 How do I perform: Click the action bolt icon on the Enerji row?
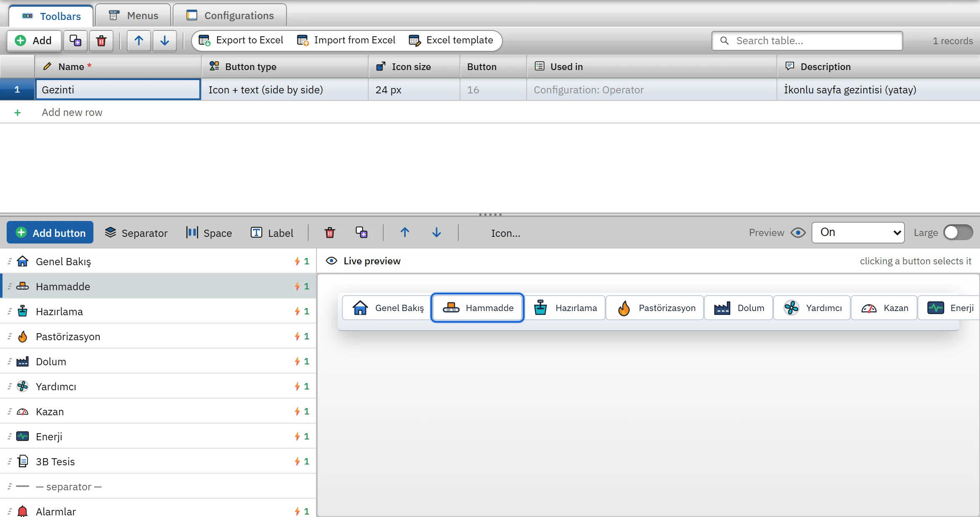pyautogui.click(x=297, y=437)
